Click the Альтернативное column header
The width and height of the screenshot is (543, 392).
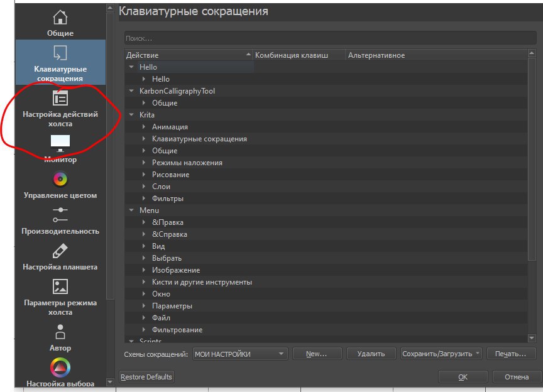(x=436, y=55)
